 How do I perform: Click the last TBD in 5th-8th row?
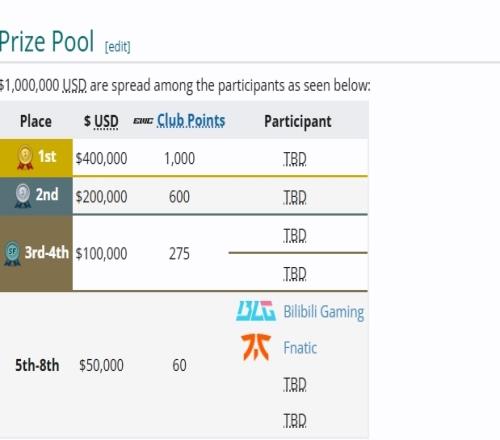tap(295, 420)
